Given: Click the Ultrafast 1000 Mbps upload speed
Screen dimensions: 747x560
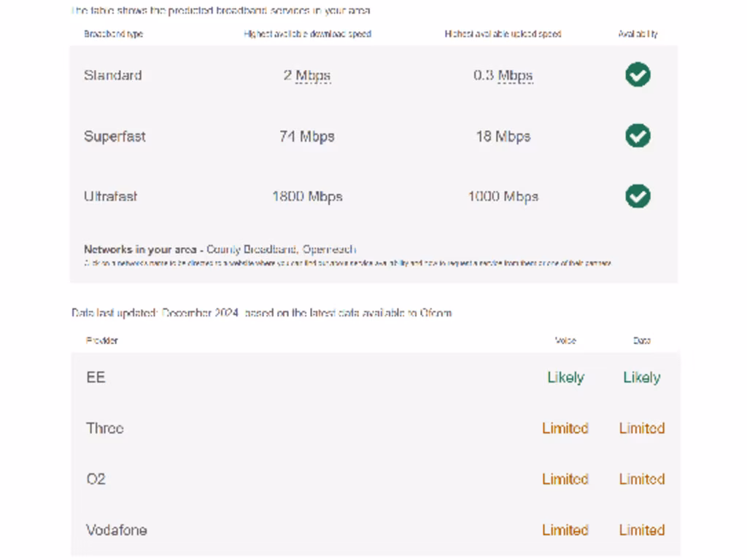Looking at the screenshot, I should click(x=503, y=197).
